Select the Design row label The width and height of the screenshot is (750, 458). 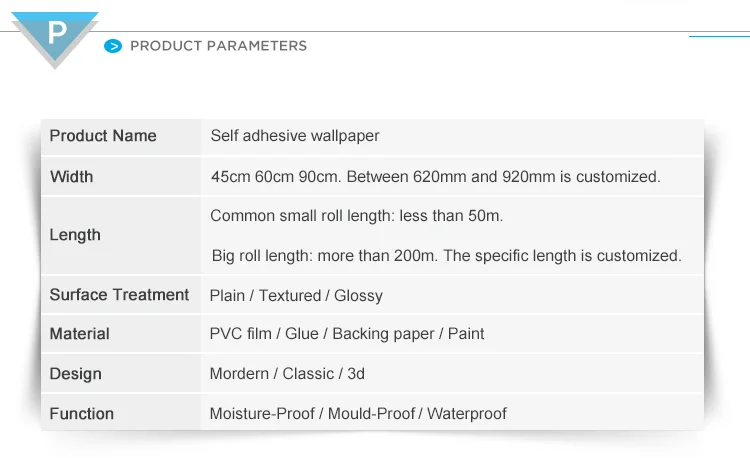121,373
